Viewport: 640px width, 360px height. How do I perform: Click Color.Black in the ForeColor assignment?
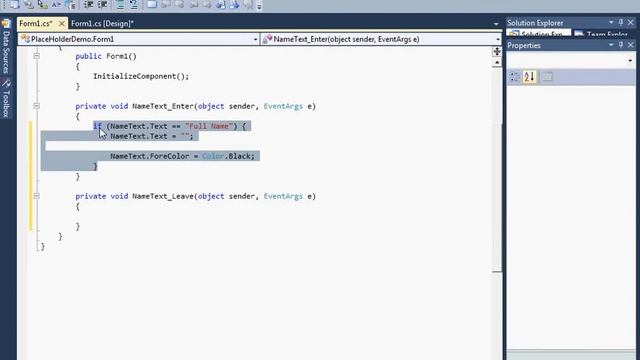pos(228,156)
